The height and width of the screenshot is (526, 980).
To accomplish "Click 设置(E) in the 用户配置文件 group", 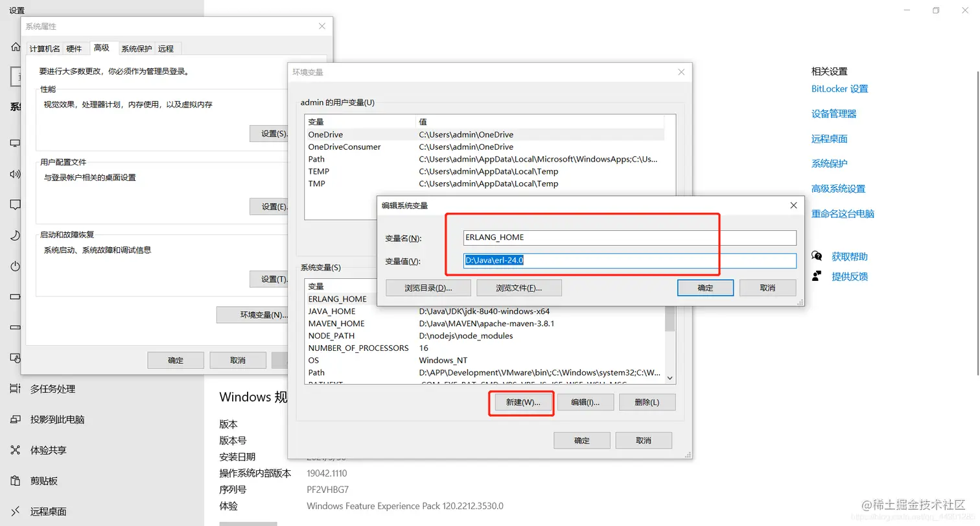I will (270, 206).
